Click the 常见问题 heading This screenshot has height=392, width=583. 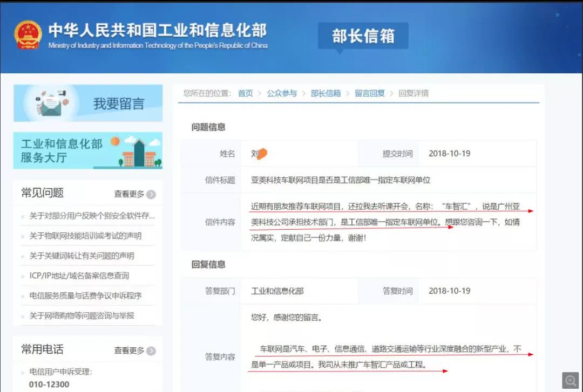(43, 193)
